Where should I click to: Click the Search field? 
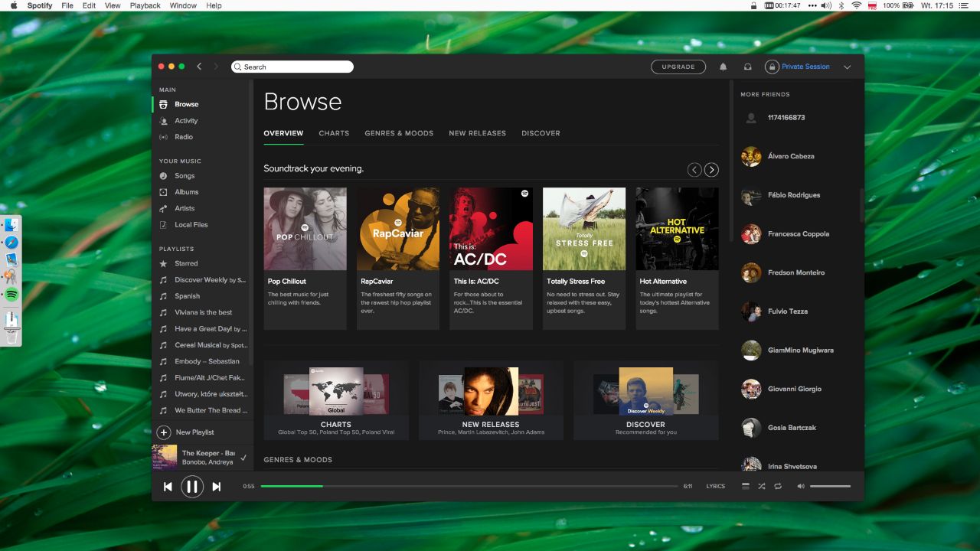[x=292, y=67]
